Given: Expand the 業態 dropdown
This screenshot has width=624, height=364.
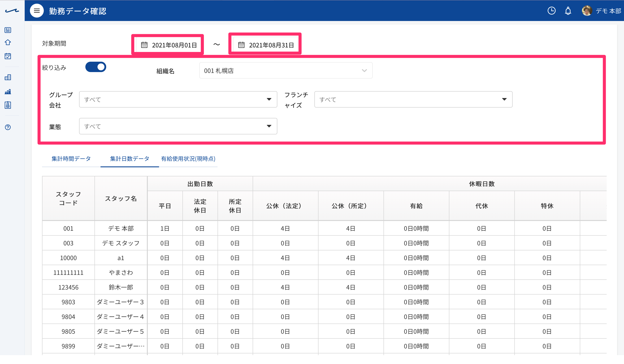Looking at the screenshot, I should [x=178, y=126].
